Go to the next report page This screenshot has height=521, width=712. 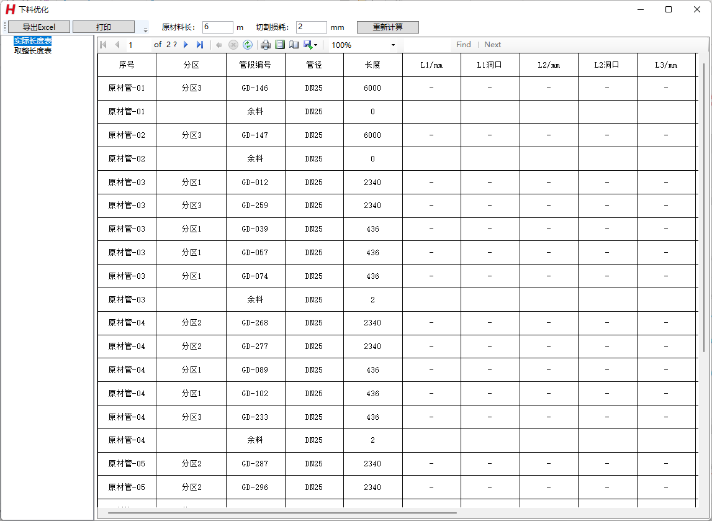coord(186,45)
